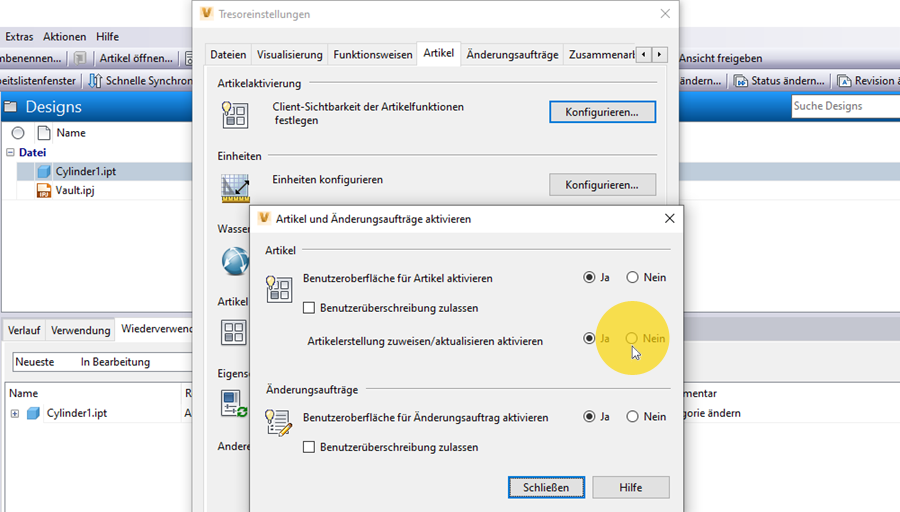Select the Artikel tab
900x512 pixels.
click(x=439, y=53)
